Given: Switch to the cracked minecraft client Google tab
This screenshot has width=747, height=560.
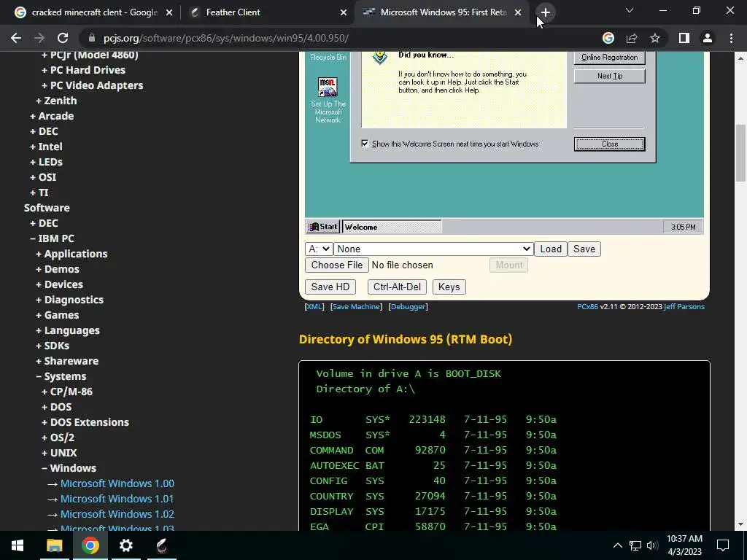Looking at the screenshot, I should pos(93,12).
